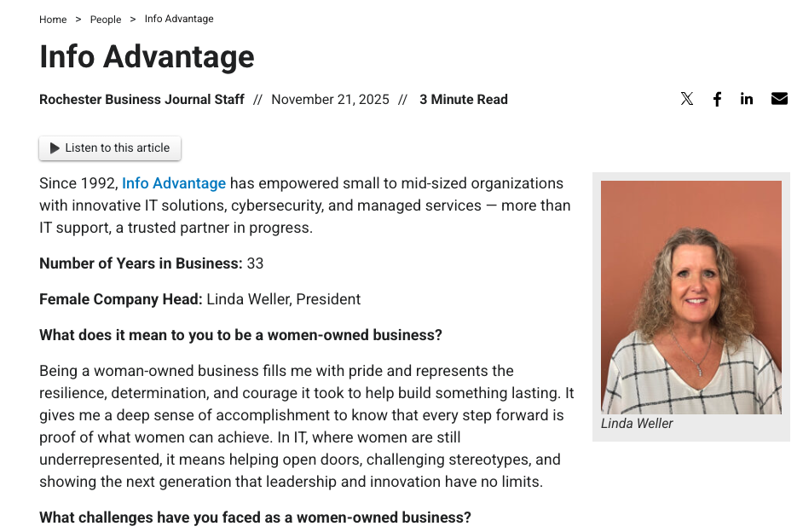
Task: Click the "3 Minute Read" label
Action: pyautogui.click(x=464, y=100)
